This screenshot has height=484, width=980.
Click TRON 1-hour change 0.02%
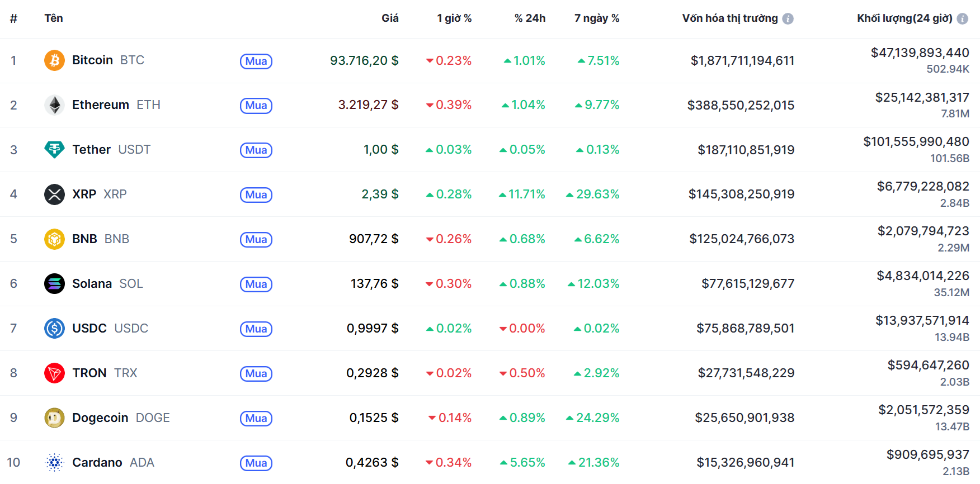(x=449, y=373)
